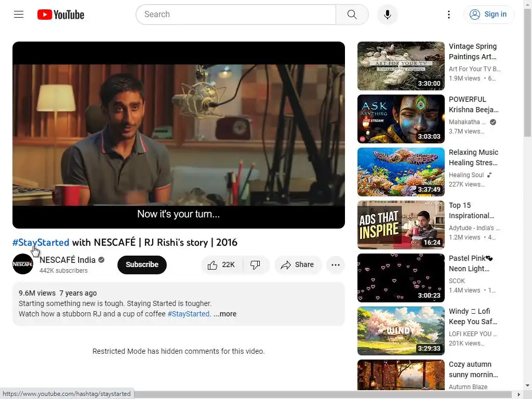Open ADS THAT INSPIRE thumbnail
This screenshot has width=532, height=399.
401,224
